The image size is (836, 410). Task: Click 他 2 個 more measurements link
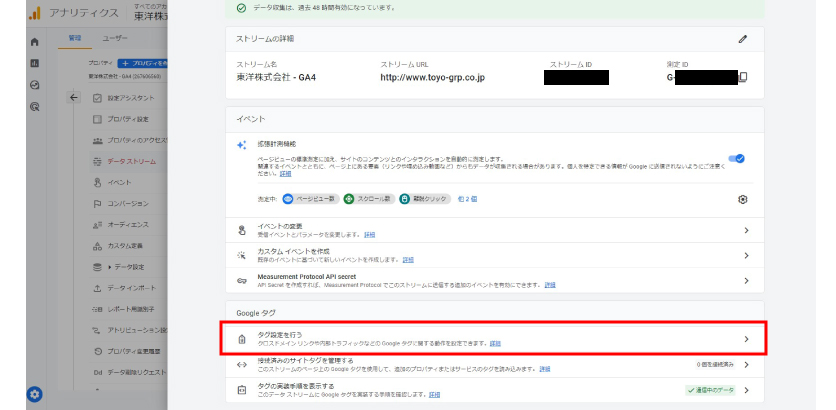click(467, 199)
